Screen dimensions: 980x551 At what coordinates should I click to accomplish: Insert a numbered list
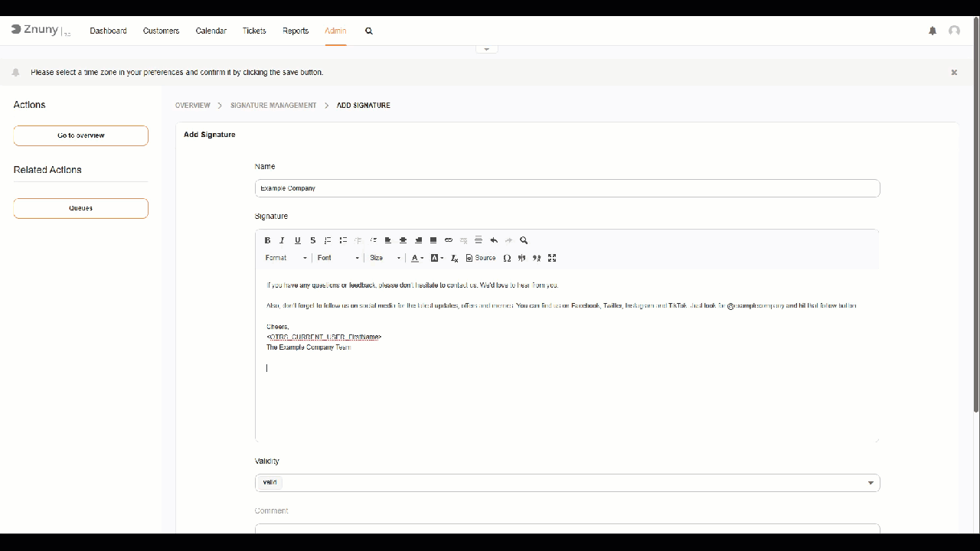click(x=328, y=240)
